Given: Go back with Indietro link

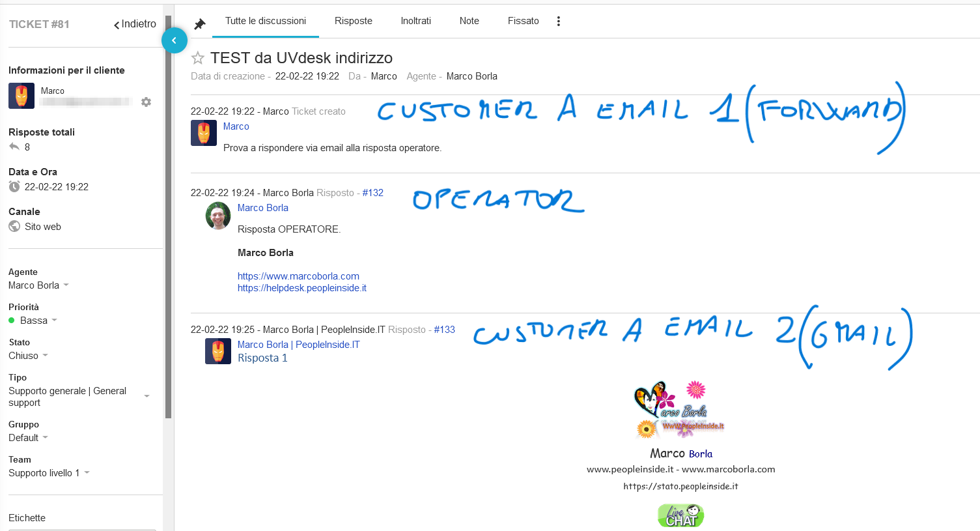Looking at the screenshot, I should (135, 24).
